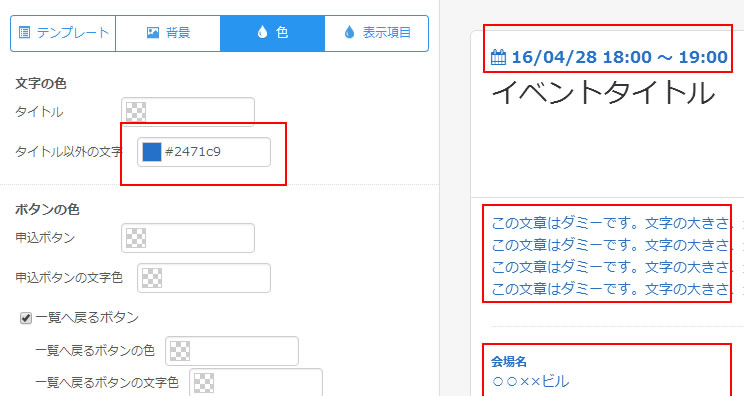744x396 pixels.
Task: Click the date text 16/04/28 18:00 ～ 19:00
Action: click(x=619, y=57)
